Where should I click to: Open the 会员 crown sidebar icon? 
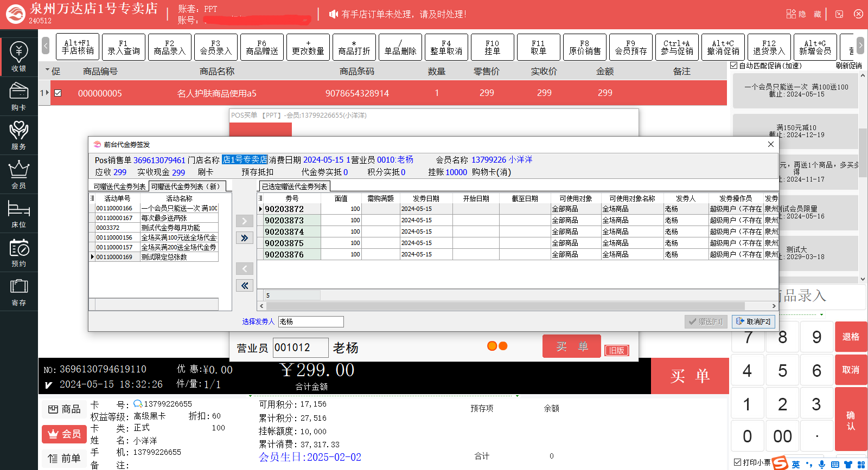[x=18, y=175]
